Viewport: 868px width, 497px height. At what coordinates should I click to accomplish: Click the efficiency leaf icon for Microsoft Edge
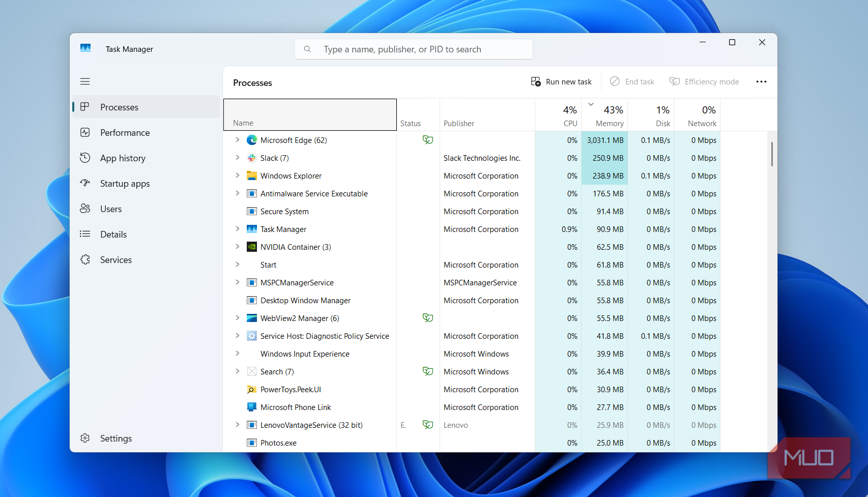click(x=427, y=140)
